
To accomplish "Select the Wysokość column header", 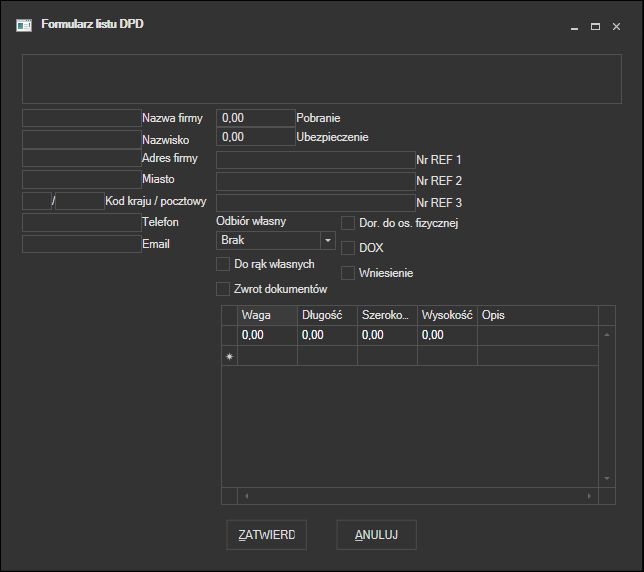I will pos(447,315).
